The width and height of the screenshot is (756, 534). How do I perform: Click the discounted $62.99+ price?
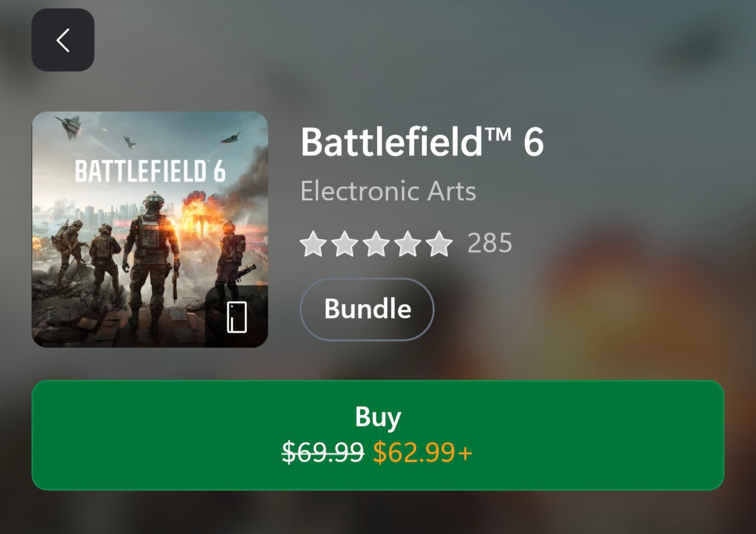[x=422, y=452]
